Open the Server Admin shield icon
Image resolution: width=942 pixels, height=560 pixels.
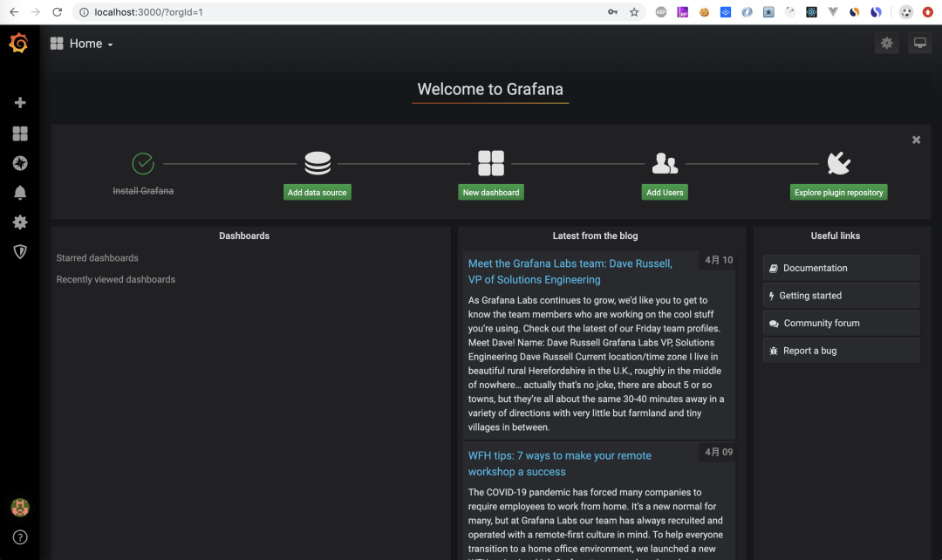20,252
